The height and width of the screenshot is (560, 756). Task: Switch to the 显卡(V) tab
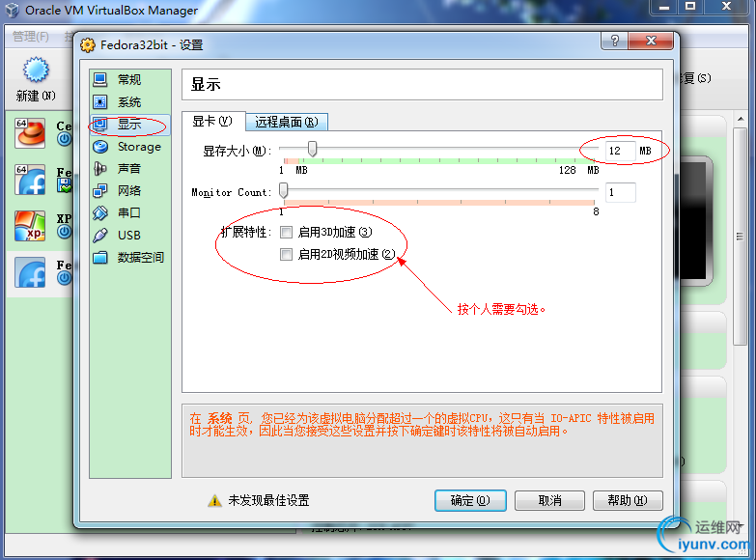[213, 121]
